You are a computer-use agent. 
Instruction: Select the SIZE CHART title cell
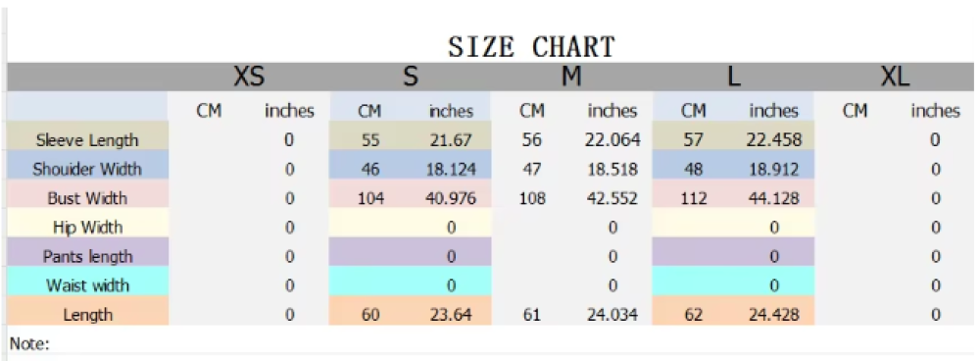click(531, 47)
